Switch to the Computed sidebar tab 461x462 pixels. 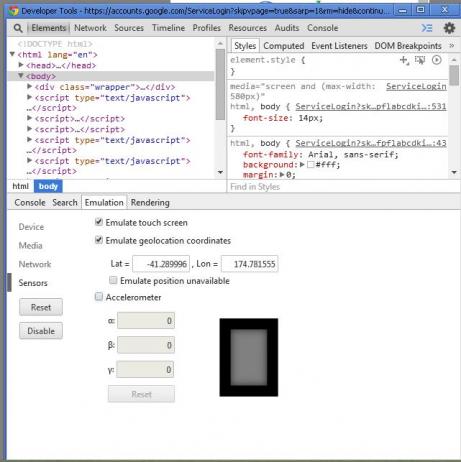(284, 46)
